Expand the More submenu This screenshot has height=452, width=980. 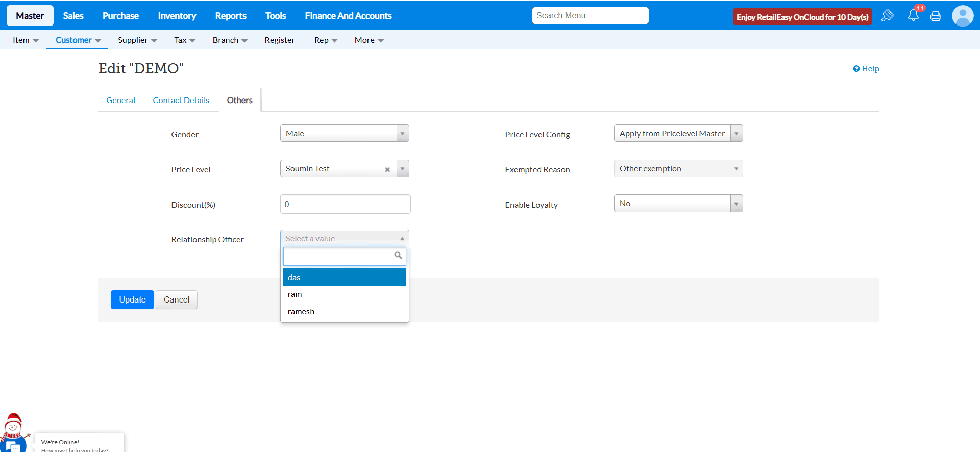click(369, 40)
